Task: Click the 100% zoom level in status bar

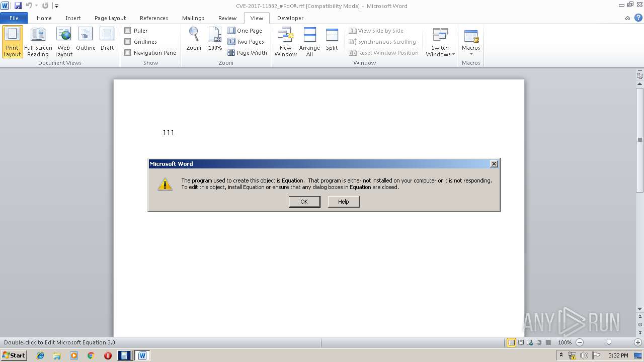Action: click(x=565, y=342)
